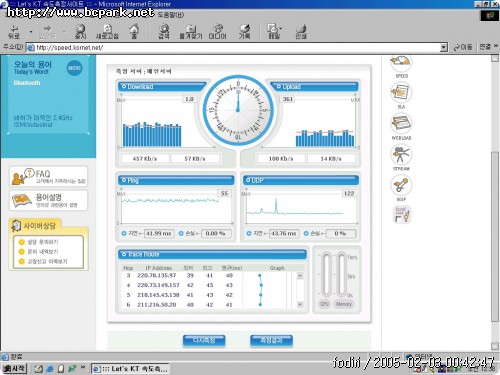Click hop 5 IP address 218.145.43.138

158,295
